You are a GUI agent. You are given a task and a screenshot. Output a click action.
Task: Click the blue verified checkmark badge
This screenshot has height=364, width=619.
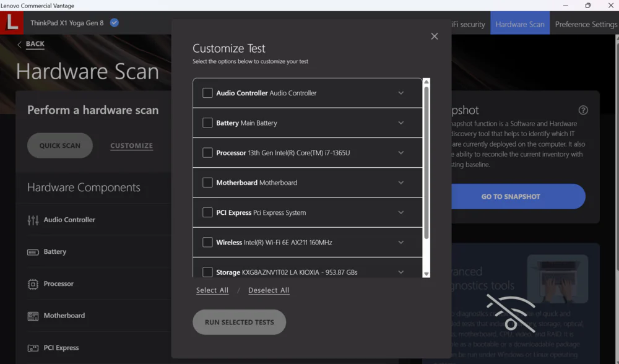coord(114,23)
